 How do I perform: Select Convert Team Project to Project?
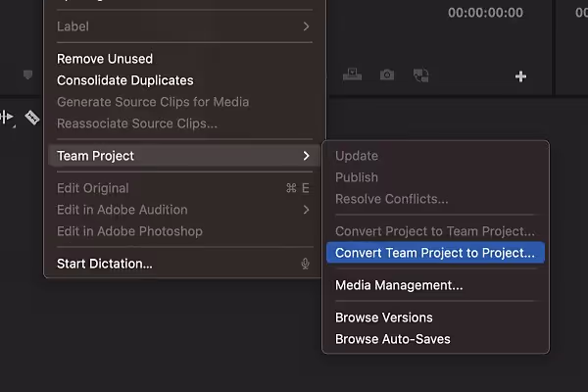coord(435,253)
